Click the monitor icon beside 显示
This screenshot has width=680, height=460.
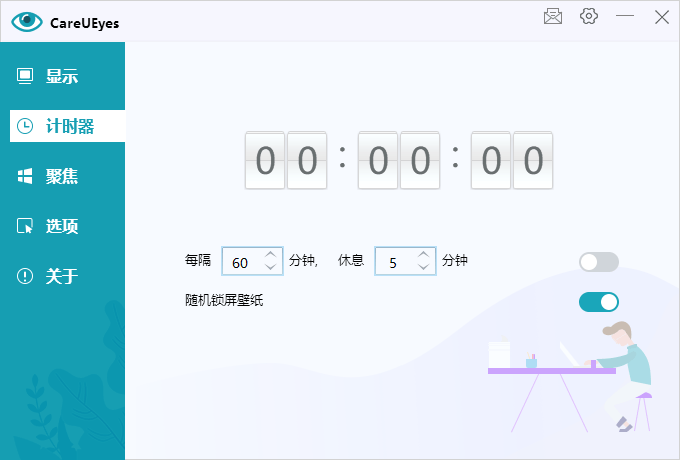(25, 76)
